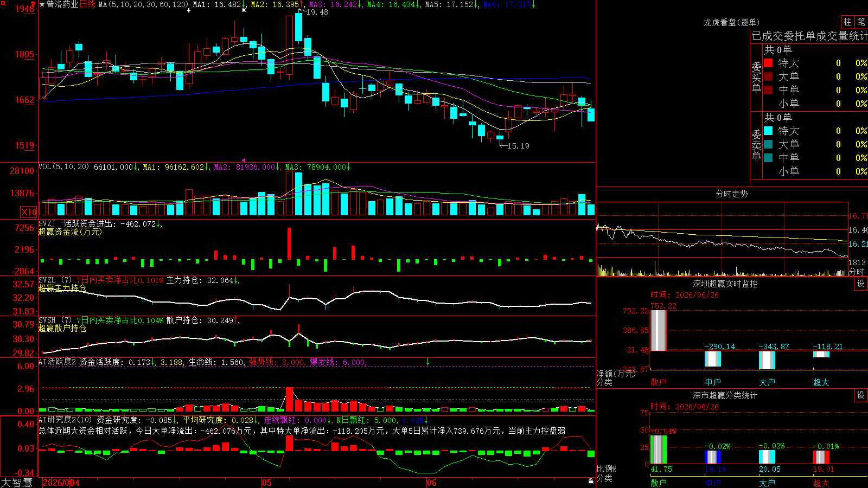Click the green down arrow in the AI活跃度2 header
Image resolution: width=868 pixels, height=488 pixels.
point(427,362)
